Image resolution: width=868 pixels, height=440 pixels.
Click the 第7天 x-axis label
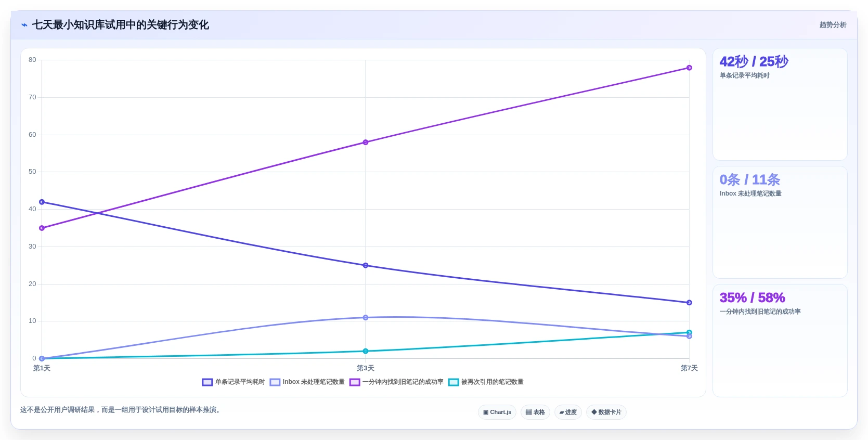(x=689, y=368)
